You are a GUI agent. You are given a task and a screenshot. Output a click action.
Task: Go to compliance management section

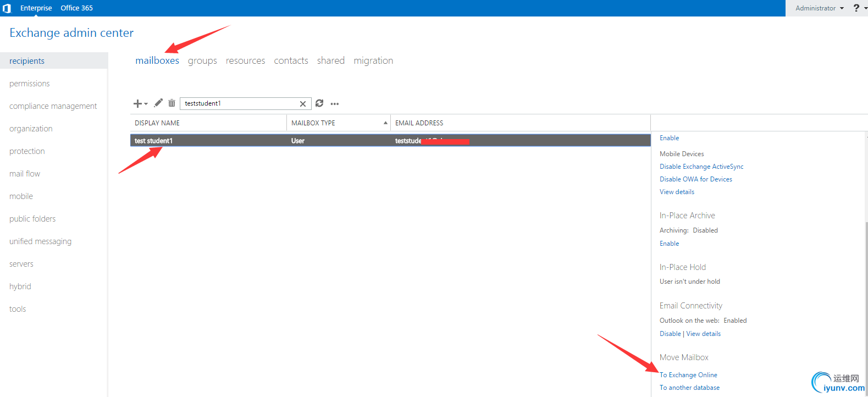coord(53,106)
